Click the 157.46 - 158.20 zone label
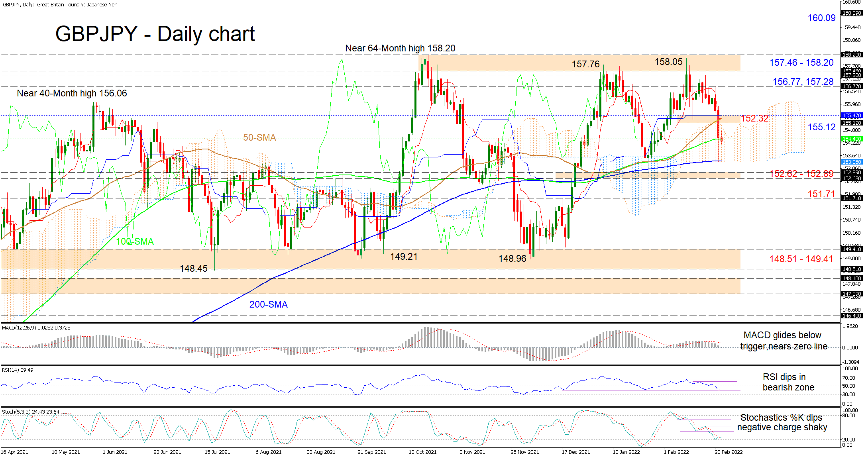Screen dimensions: 868x457 (x=801, y=63)
